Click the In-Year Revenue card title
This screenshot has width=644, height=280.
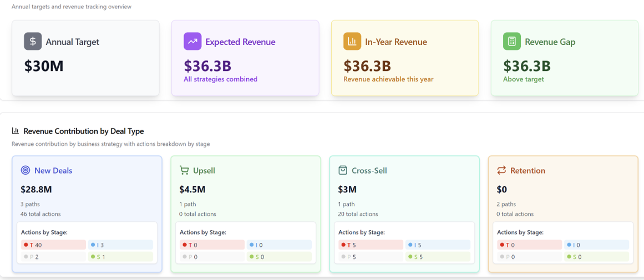pos(396,42)
